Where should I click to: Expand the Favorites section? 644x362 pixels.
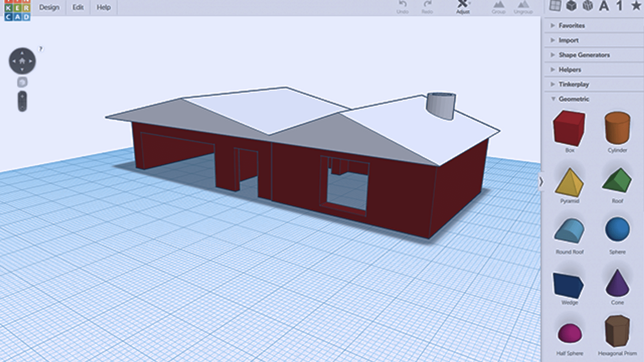(572, 25)
